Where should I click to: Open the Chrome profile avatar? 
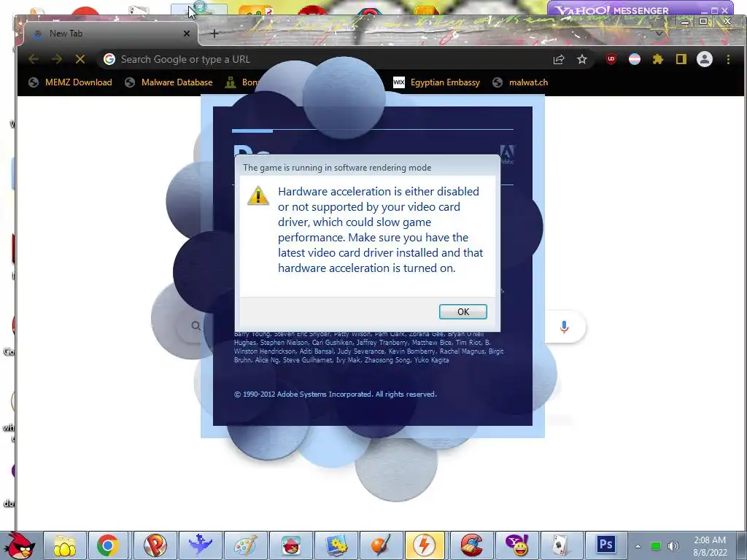pyautogui.click(x=704, y=59)
